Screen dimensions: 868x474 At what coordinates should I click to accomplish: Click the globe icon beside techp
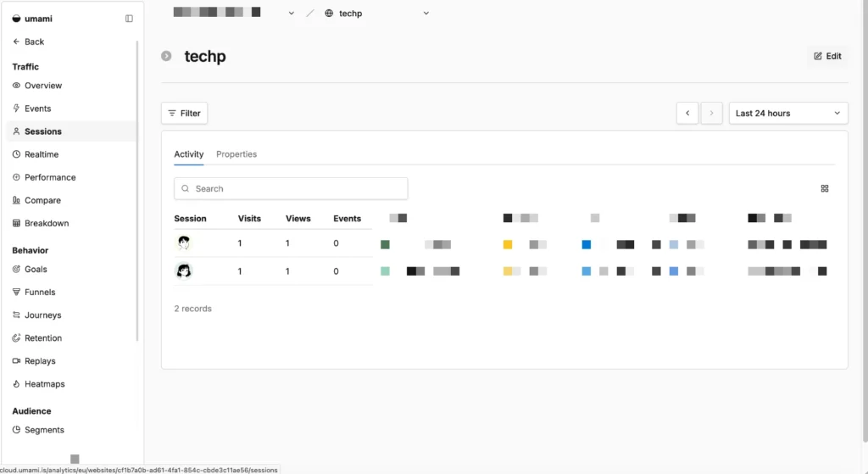click(x=329, y=14)
